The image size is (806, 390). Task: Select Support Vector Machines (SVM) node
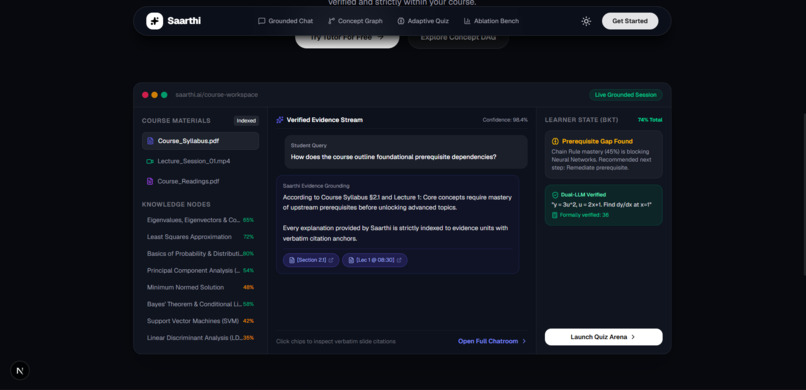pos(200,321)
